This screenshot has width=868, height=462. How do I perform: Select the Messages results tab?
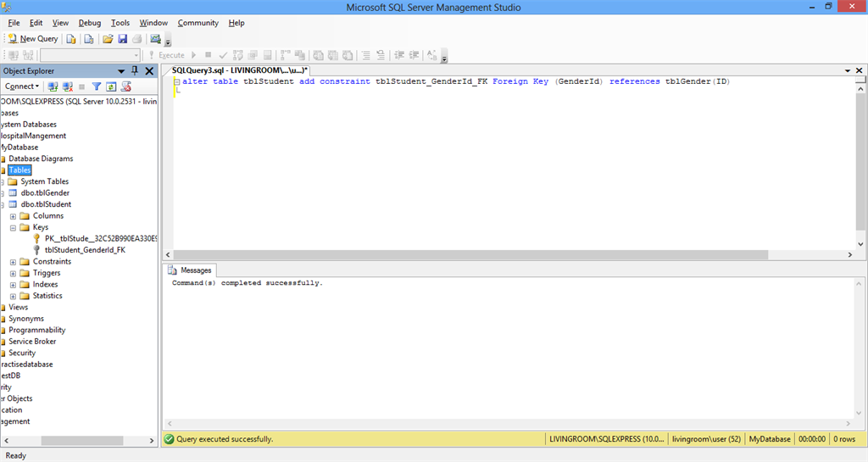click(190, 270)
